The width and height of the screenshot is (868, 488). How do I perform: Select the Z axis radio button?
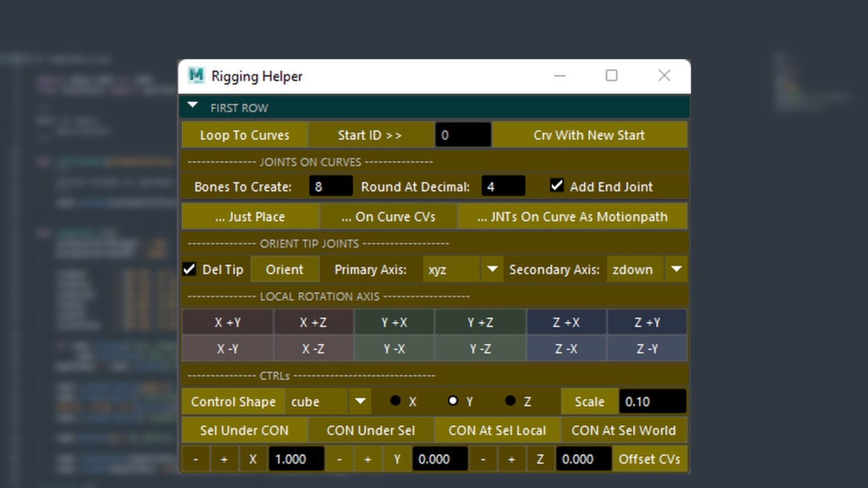point(510,401)
